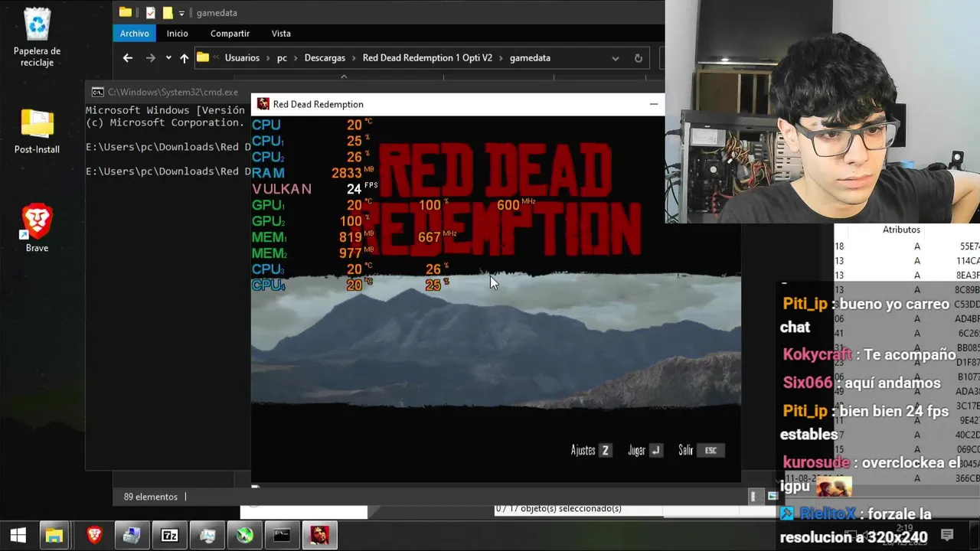
Task: Go up one folder level in Explorer
Action: 184,58
